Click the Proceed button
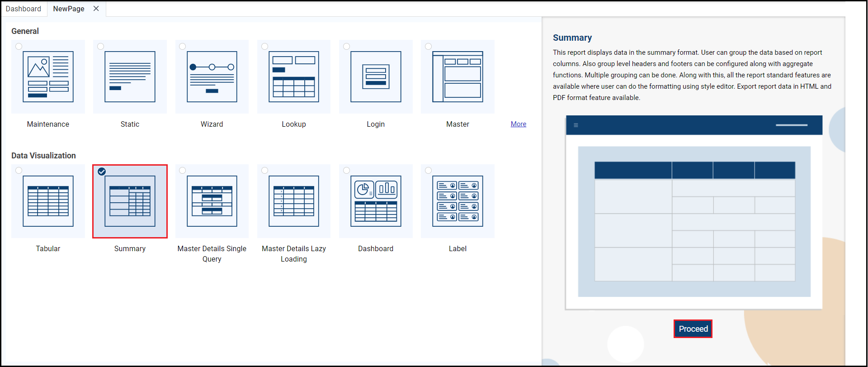The height and width of the screenshot is (367, 868). 693,329
